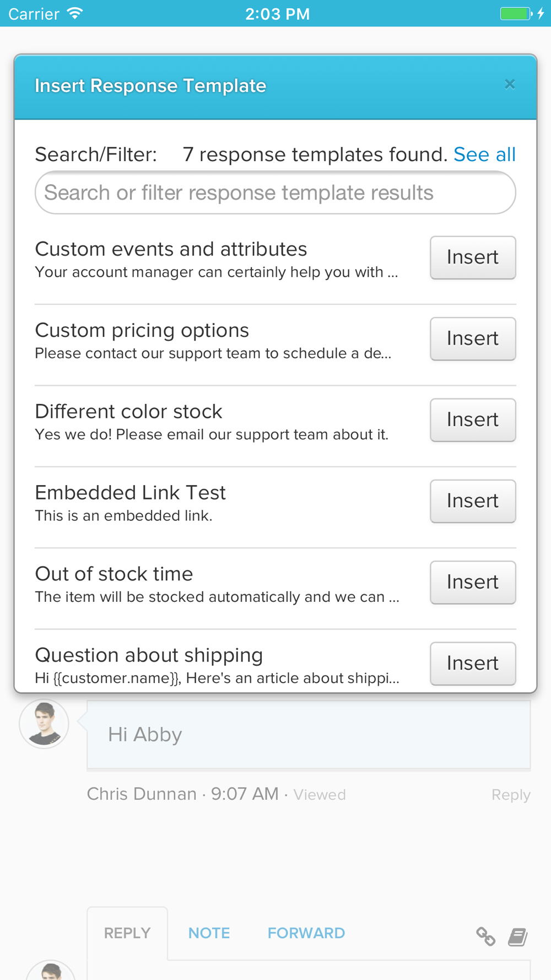Select the REPLY tab

tap(127, 933)
